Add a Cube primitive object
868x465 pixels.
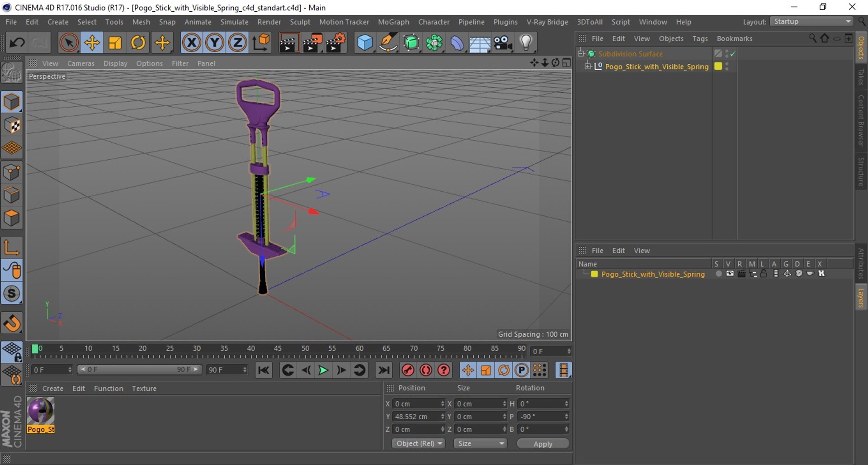click(365, 43)
